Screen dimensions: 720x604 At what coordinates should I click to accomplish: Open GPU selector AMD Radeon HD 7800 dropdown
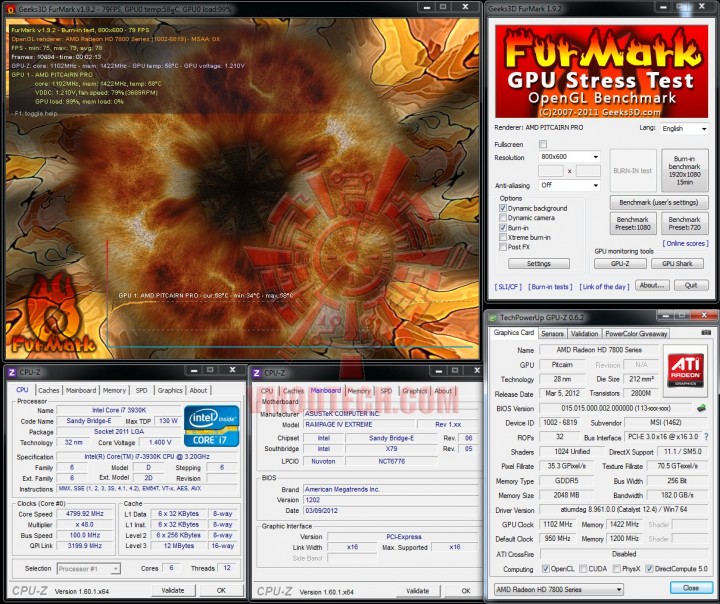(x=559, y=589)
